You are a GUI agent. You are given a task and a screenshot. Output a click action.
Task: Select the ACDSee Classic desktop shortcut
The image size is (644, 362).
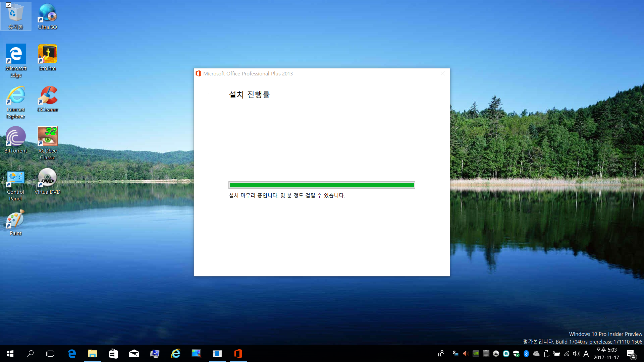pos(47,143)
